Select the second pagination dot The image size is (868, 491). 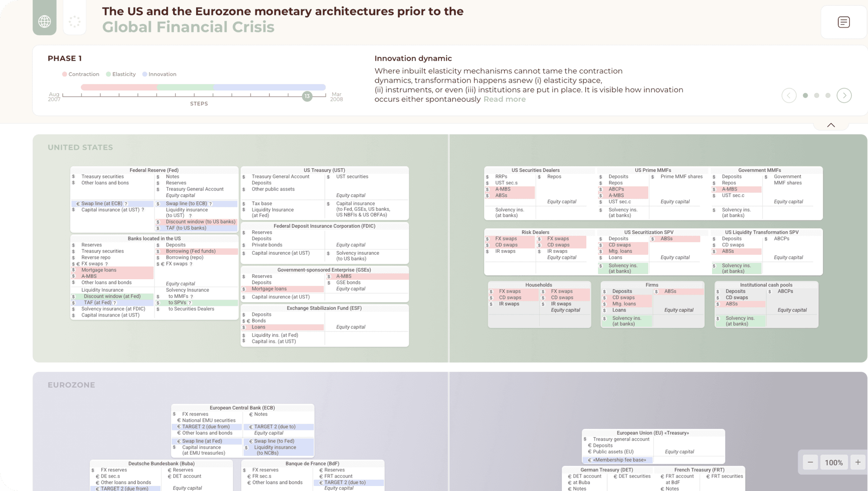tap(816, 95)
